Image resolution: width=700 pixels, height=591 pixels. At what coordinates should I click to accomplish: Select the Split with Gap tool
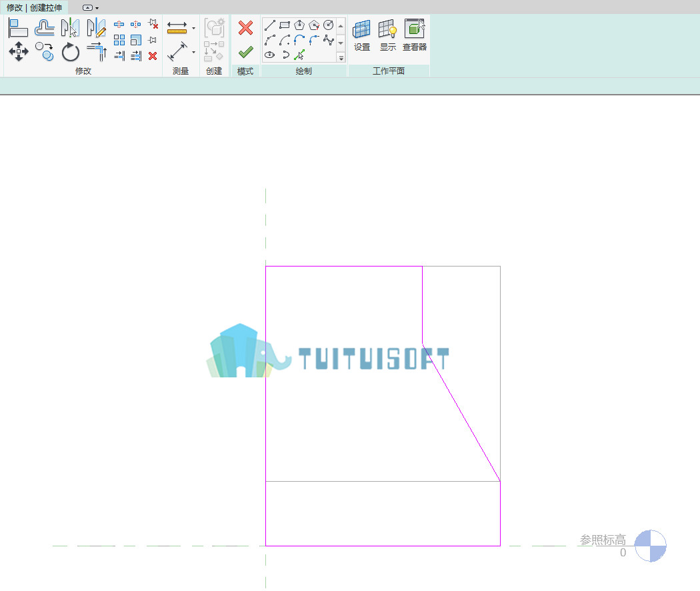point(136,24)
